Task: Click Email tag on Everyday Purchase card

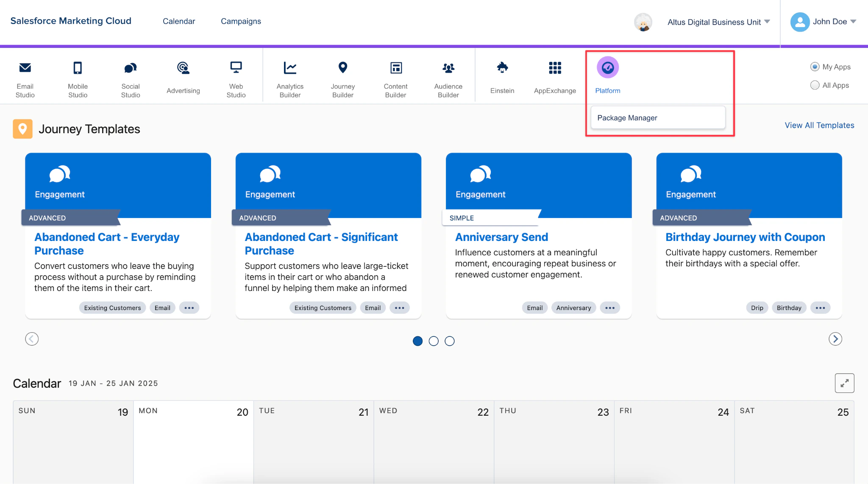Action: 162,308
